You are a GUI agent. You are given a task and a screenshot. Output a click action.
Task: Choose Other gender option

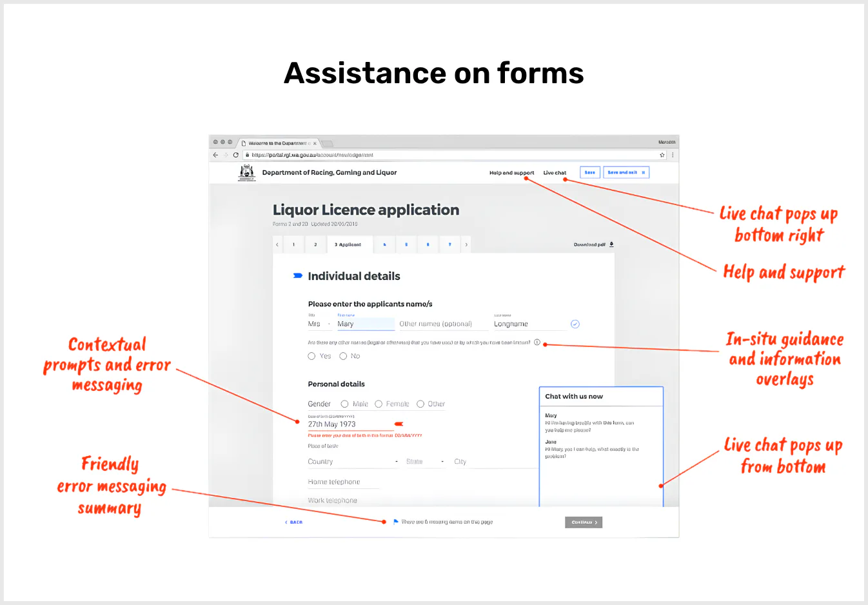pyautogui.click(x=420, y=404)
